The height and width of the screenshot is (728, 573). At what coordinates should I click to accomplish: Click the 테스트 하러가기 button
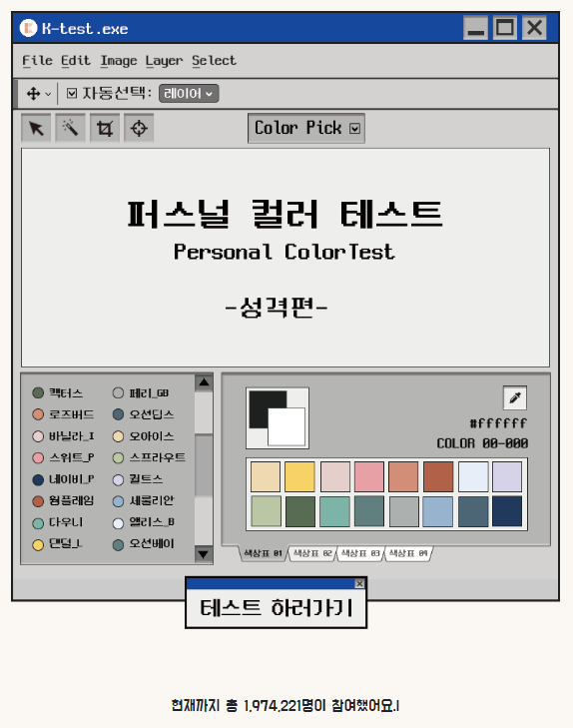pos(277,608)
